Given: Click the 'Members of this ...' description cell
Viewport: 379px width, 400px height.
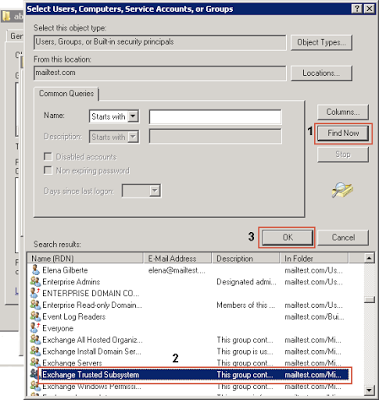Looking at the screenshot, I should pyautogui.click(x=246, y=305).
